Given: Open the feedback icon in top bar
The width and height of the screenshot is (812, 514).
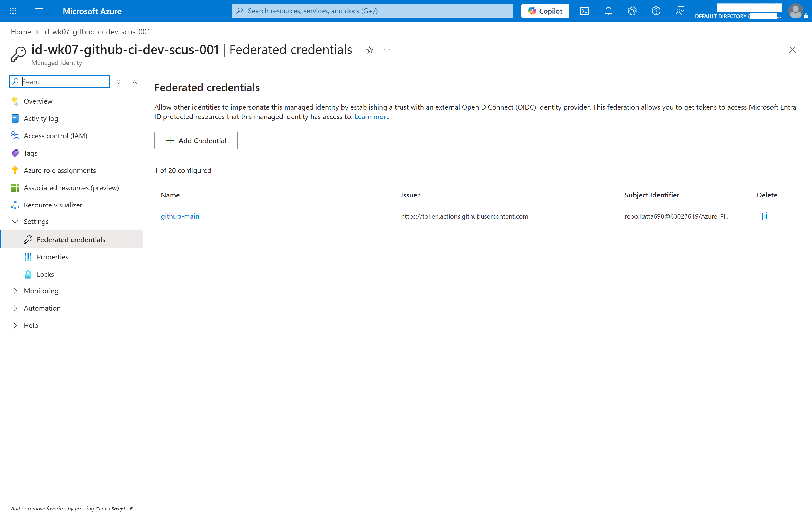Looking at the screenshot, I should click(680, 11).
